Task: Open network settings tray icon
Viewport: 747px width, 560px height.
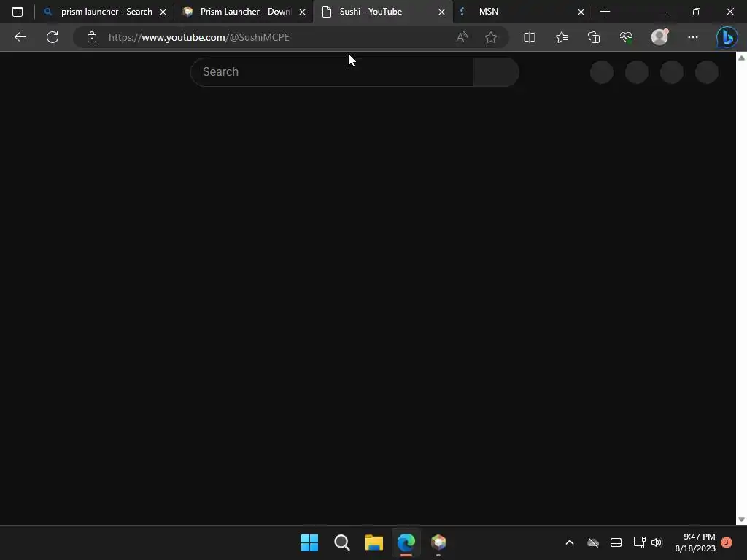Action: pos(639,542)
